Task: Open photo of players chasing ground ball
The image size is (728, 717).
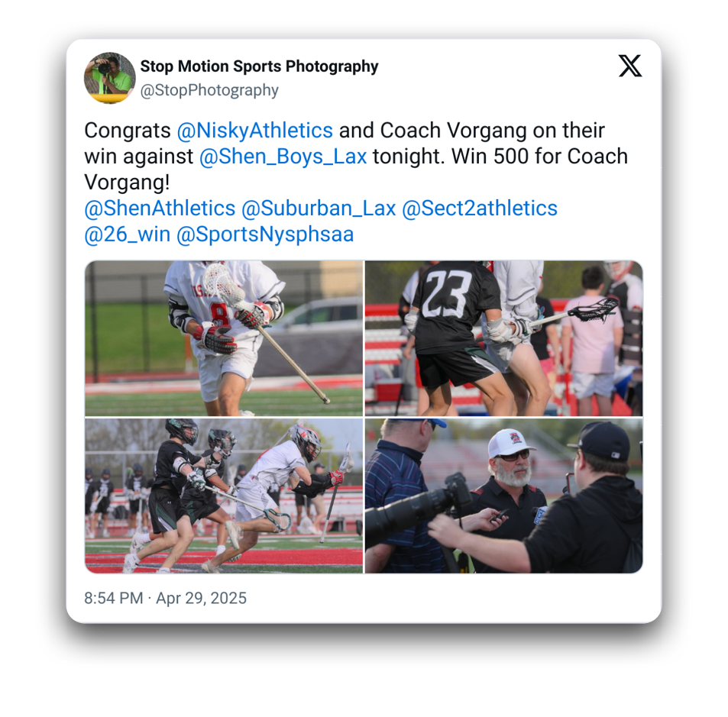Action: [224, 496]
